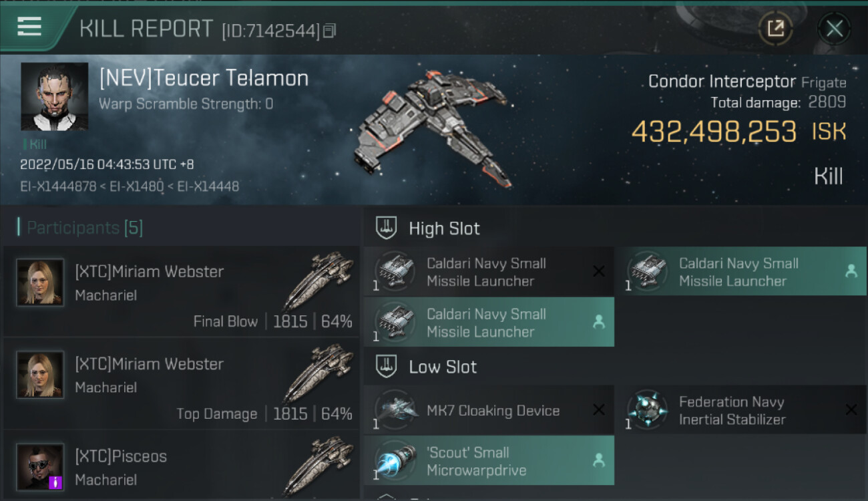Viewport: 868px width, 501px height.
Task: Click the purple info badge on Pisceos
Action: point(56,482)
